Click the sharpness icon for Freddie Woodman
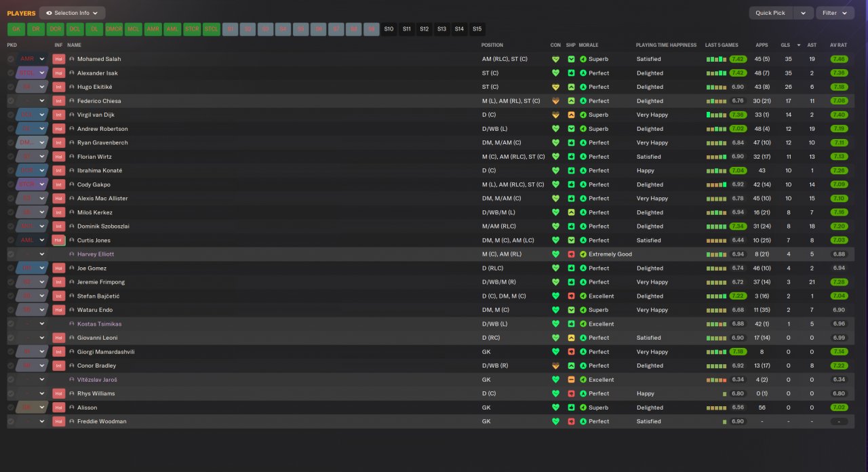Screen dimensions: 868x472 (571, 422)
